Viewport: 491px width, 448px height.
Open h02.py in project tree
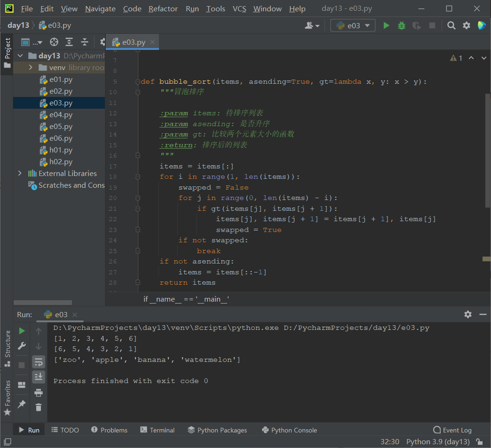point(56,162)
